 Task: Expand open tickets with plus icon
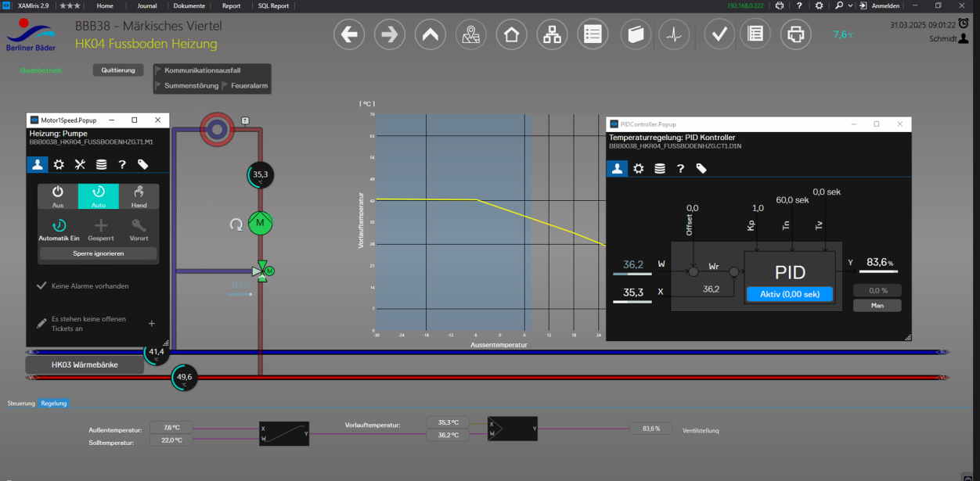(152, 323)
